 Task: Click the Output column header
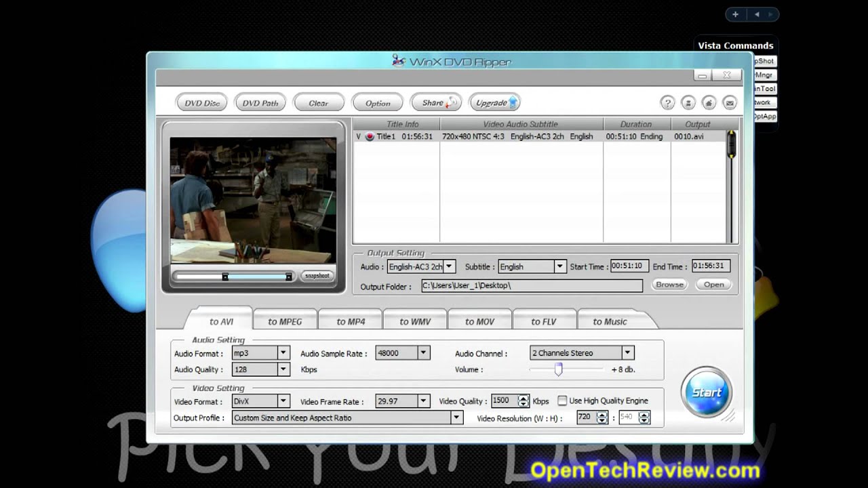[697, 124]
